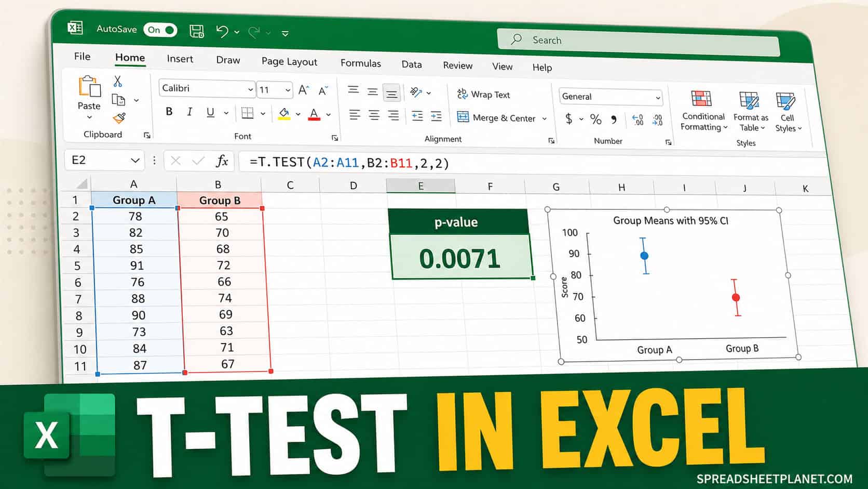Open the File menu
This screenshot has height=489, width=868.
pos(82,56)
